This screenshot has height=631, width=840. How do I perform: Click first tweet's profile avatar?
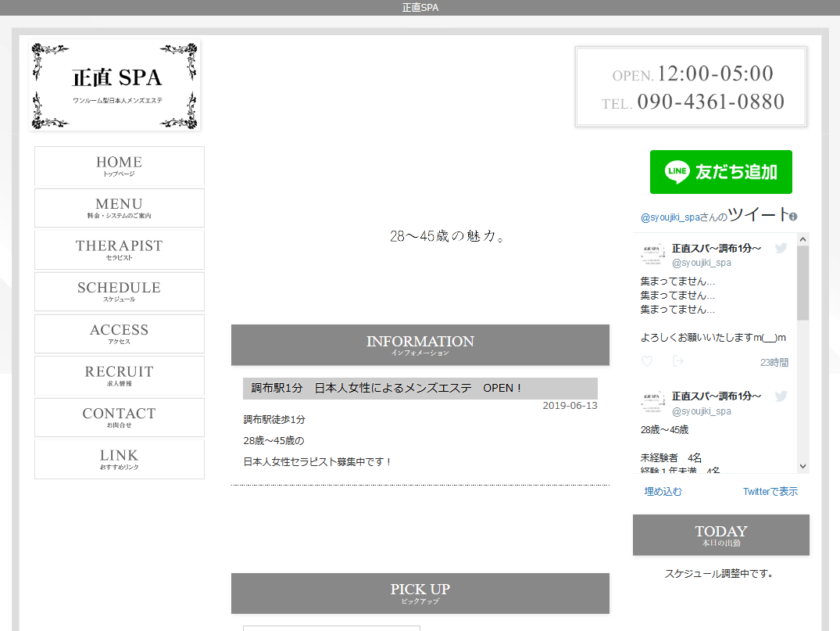tap(652, 254)
